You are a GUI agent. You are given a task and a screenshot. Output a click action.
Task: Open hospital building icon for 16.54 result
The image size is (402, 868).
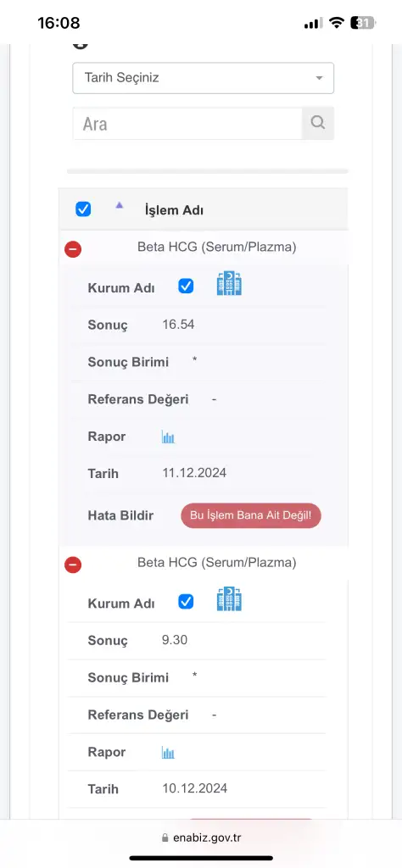coord(229,283)
